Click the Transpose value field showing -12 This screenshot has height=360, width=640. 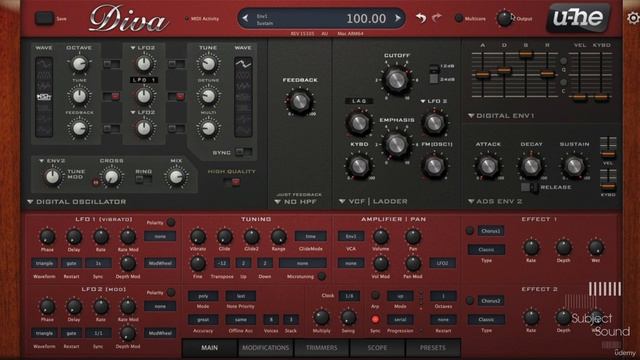(221, 263)
